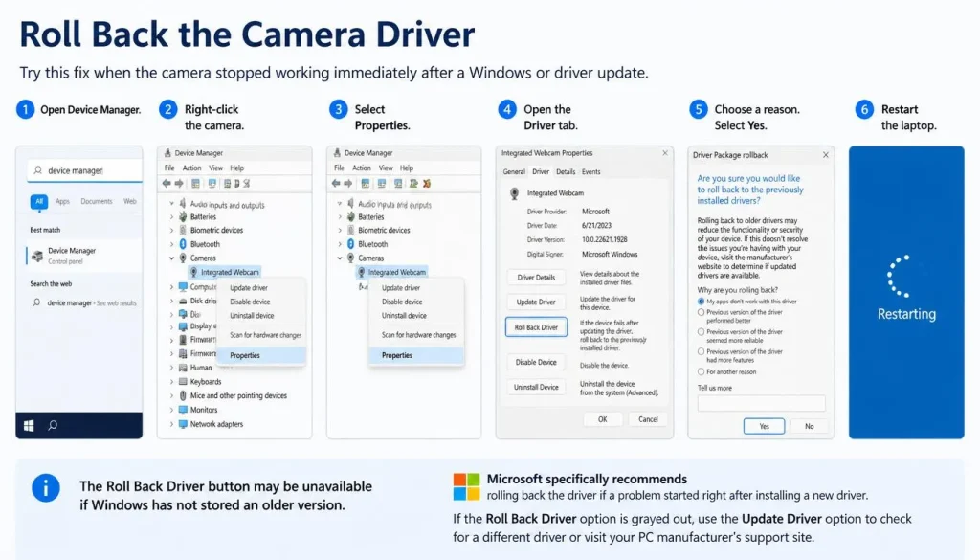
Task: Click the Disable Device button
Action: (536, 363)
